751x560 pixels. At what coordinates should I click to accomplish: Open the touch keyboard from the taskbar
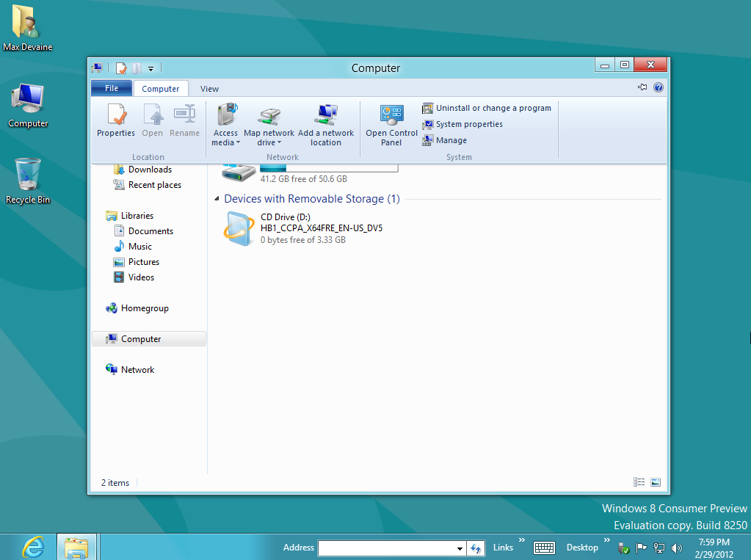pyautogui.click(x=544, y=548)
